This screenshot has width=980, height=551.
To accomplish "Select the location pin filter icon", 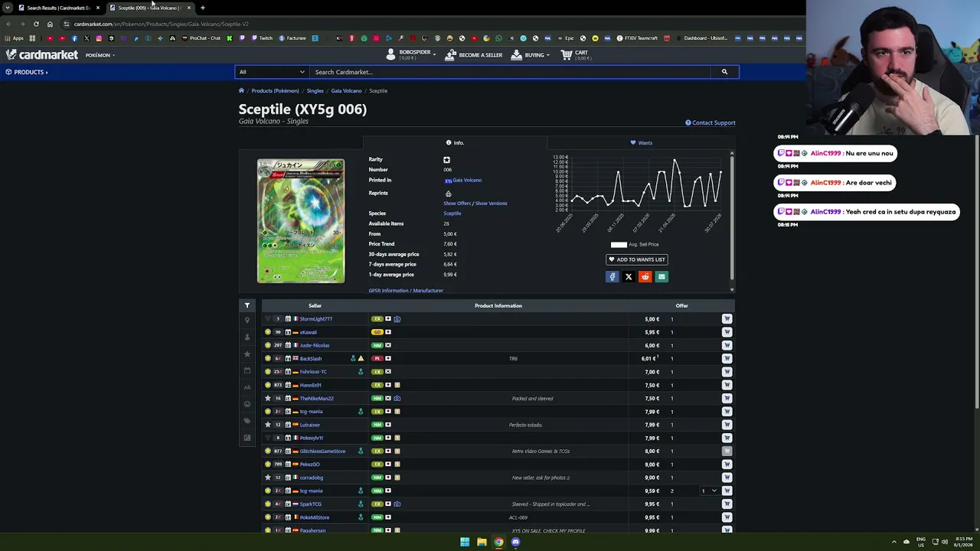I will tap(247, 320).
